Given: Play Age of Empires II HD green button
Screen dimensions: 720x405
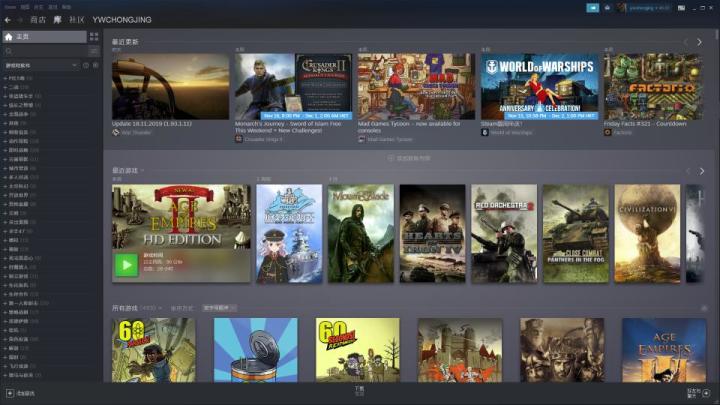Looking at the screenshot, I should 126,265.
